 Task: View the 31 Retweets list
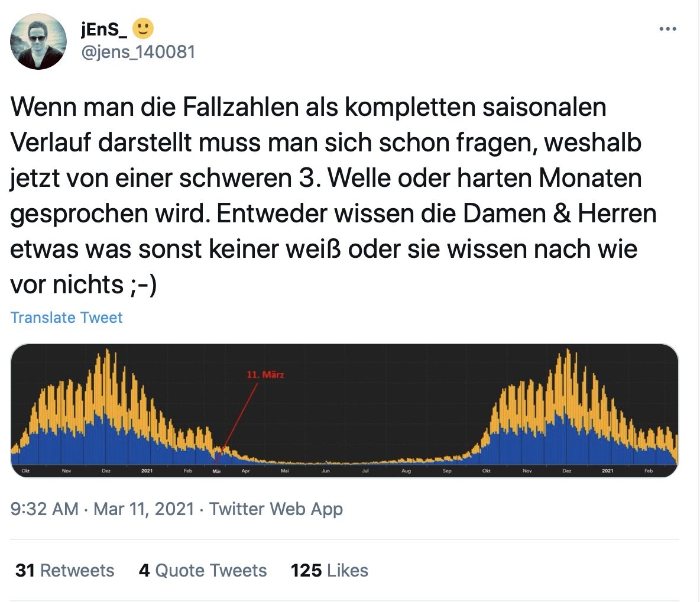click(x=65, y=570)
